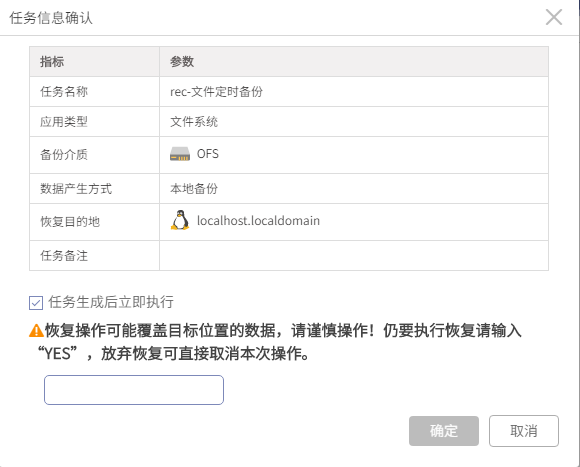Click the Linux penguin host icon
Viewport: 580px width, 467px height.
tap(180, 220)
